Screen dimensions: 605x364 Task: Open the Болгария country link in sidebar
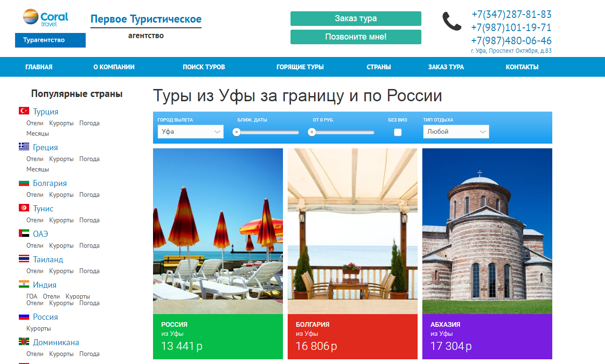coord(50,183)
